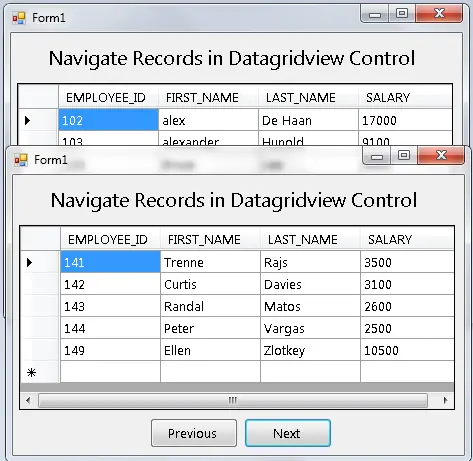Close the front Form1 window
Viewport: 473px width, 461px height.
point(441,155)
